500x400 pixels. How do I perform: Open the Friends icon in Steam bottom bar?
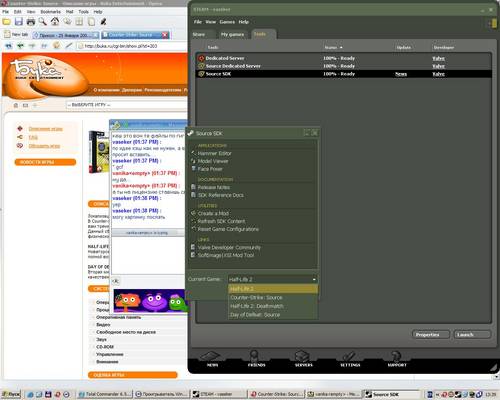click(256, 358)
